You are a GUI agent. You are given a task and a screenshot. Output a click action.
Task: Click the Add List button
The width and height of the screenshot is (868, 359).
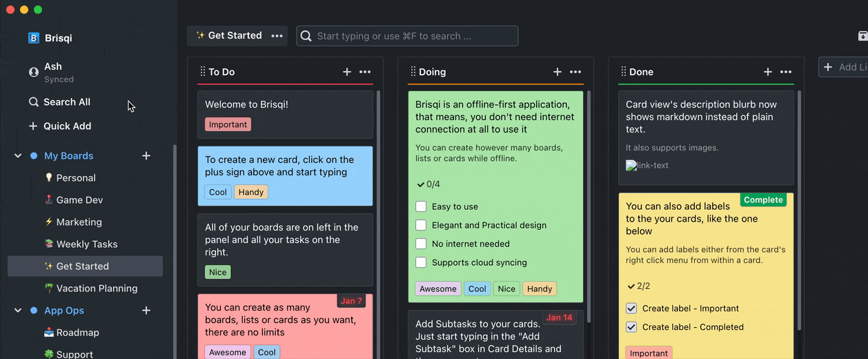pyautogui.click(x=843, y=67)
